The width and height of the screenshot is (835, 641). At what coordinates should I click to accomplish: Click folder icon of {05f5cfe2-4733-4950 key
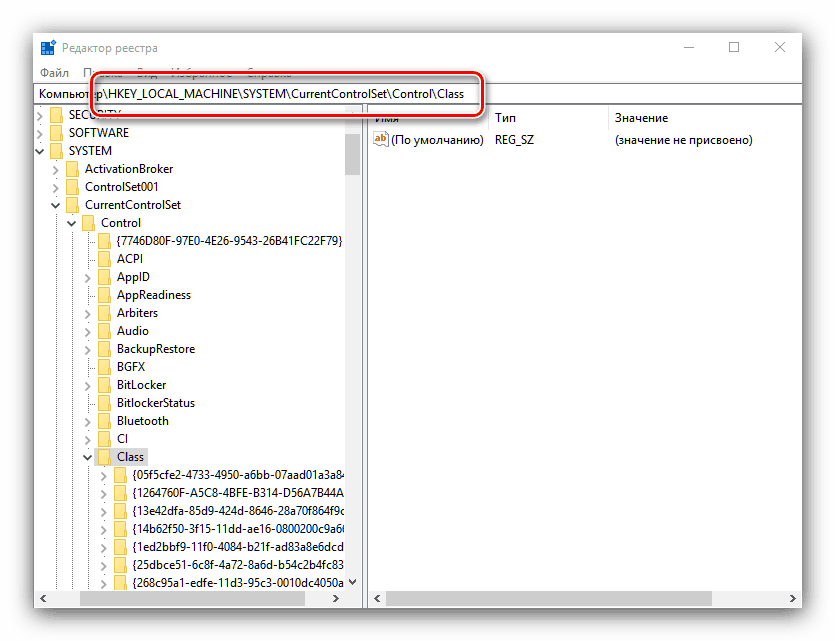(120, 475)
